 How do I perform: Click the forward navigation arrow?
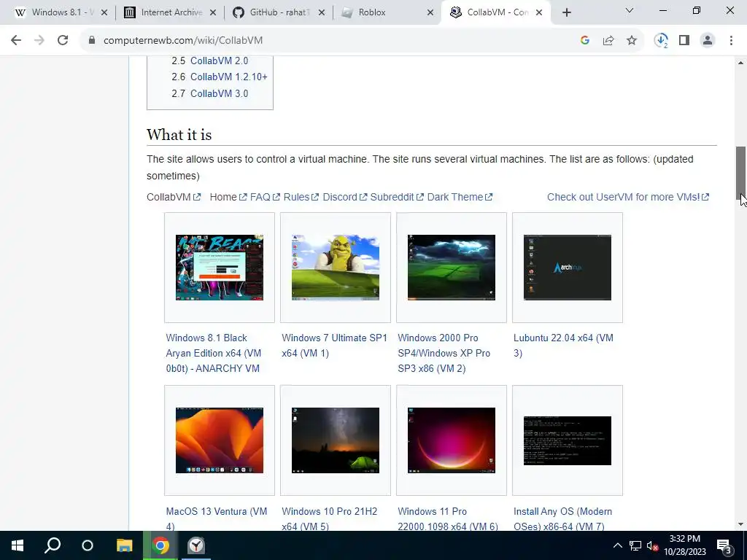39,41
